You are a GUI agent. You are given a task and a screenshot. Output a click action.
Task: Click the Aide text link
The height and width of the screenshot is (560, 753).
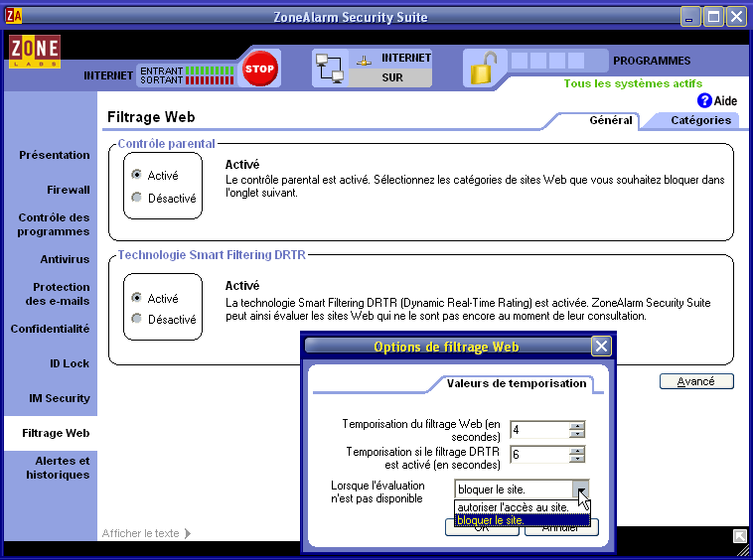tap(725, 100)
